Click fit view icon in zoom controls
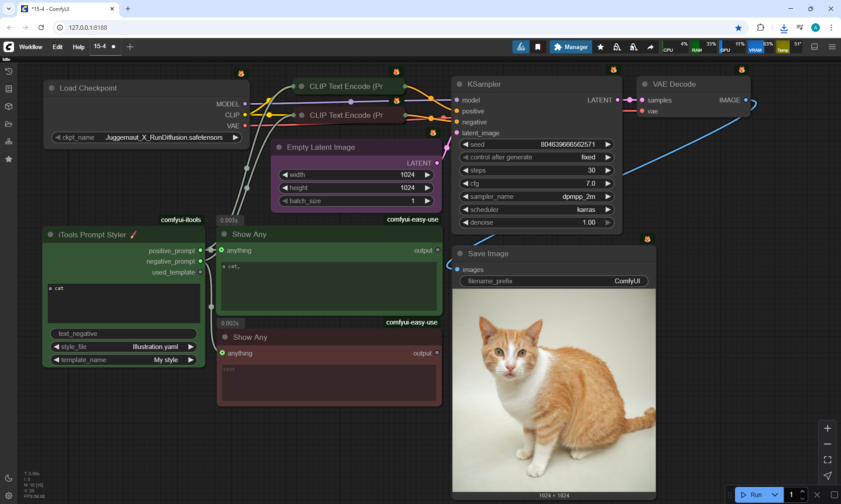The width and height of the screenshot is (841, 504). tap(827, 460)
